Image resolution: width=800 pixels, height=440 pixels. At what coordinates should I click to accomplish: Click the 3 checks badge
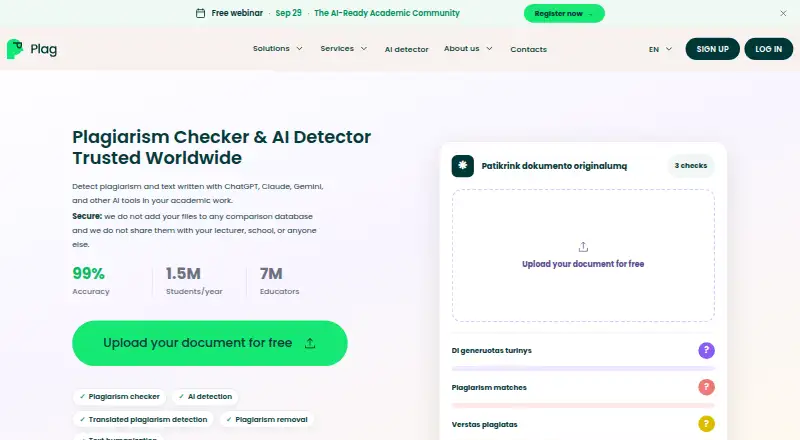(691, 165)
